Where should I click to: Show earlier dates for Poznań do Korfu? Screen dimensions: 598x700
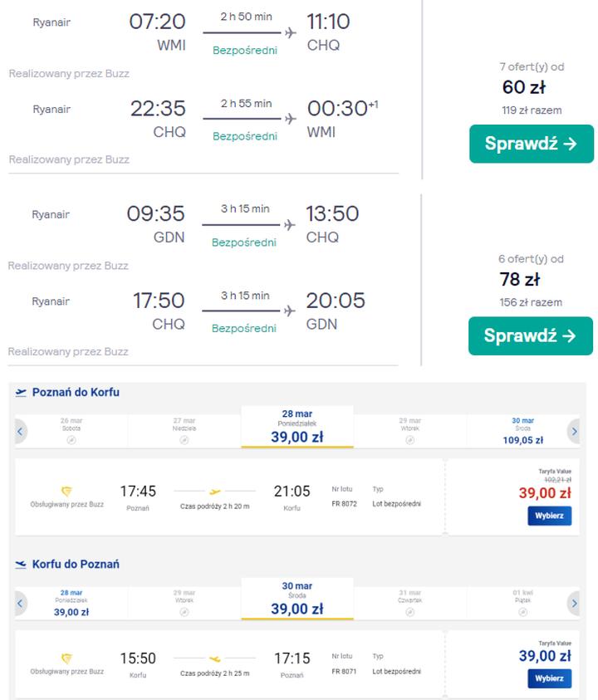pos(21,431)
